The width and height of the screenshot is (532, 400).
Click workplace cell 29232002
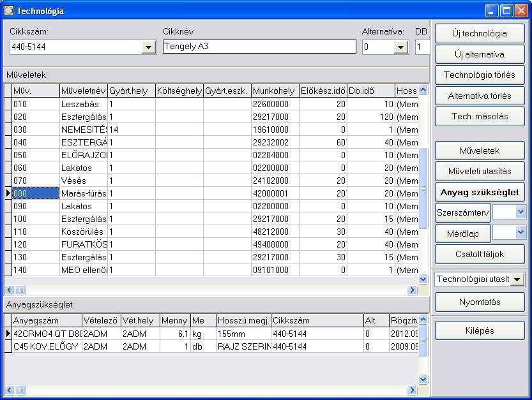coord(275,142)
